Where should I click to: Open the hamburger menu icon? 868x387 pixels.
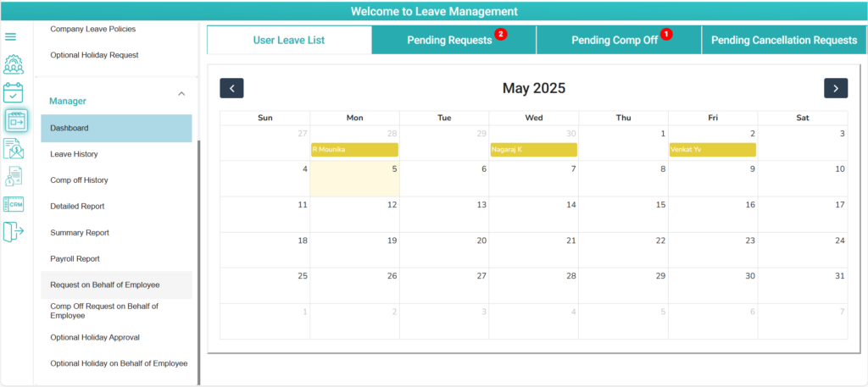pos(10,37)
